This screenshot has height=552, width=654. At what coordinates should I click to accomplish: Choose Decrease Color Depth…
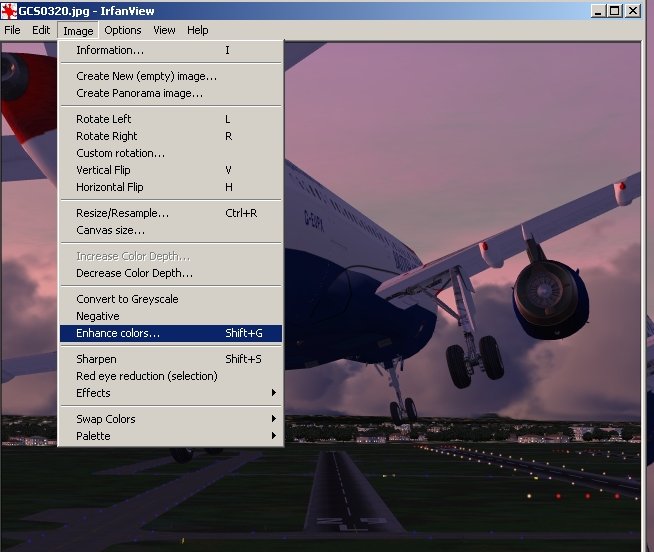tap(134, 273)
